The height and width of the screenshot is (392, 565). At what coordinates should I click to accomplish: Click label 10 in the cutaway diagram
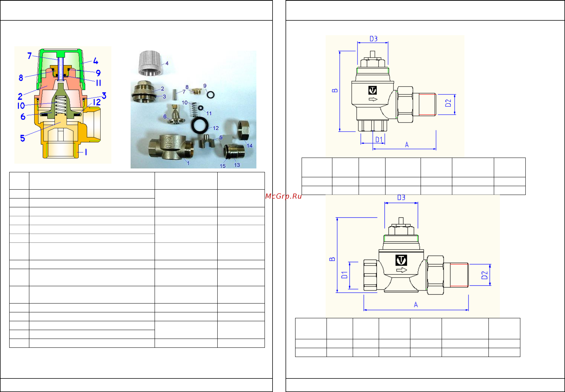(21, 106)
